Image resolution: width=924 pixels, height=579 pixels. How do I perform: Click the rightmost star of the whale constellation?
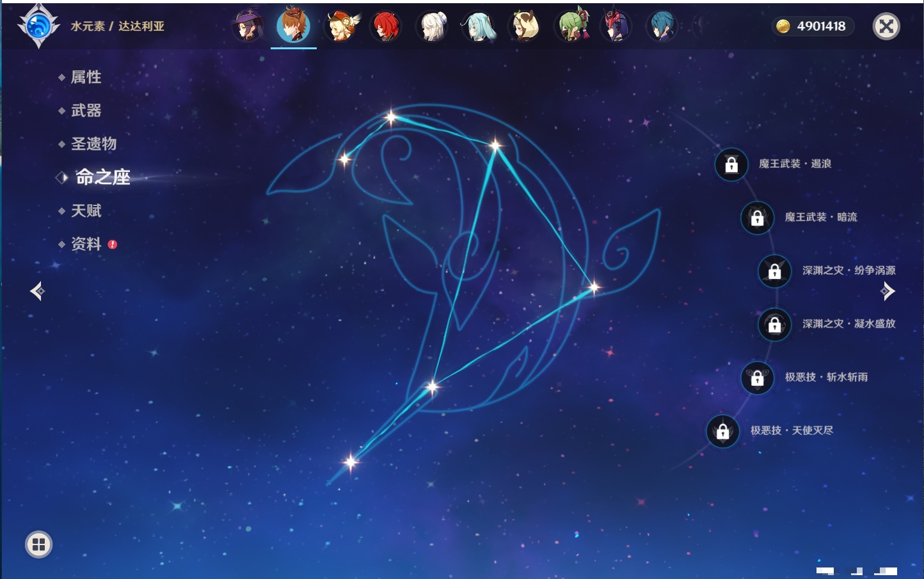coord(594,287)
